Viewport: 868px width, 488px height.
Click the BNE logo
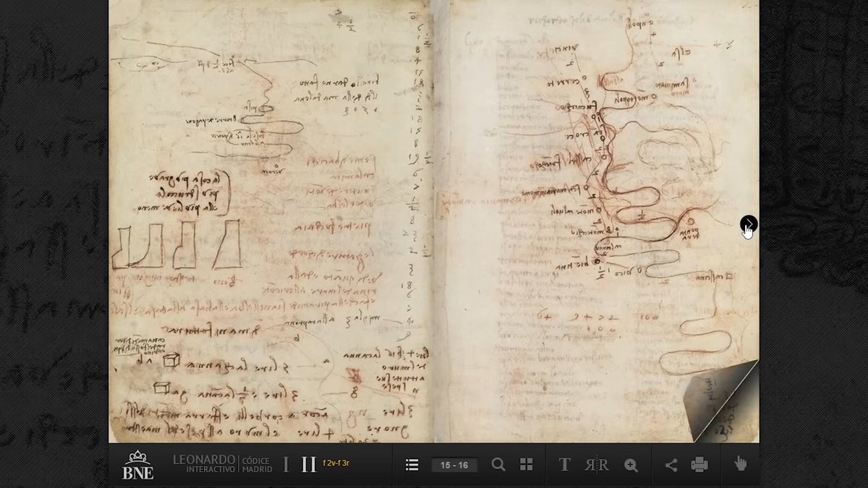click(138, 466)
